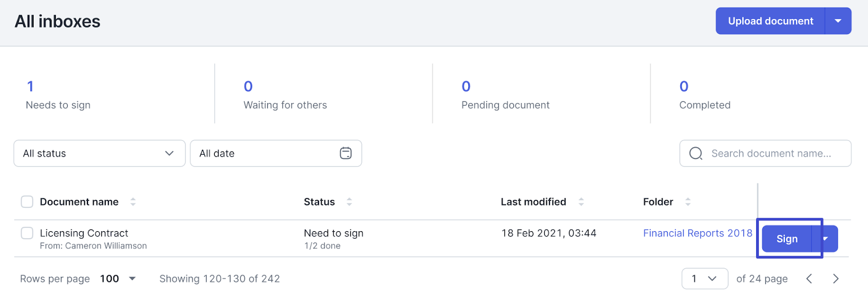Sort by Status column arrows
The image size is (868, 299).
349,202
